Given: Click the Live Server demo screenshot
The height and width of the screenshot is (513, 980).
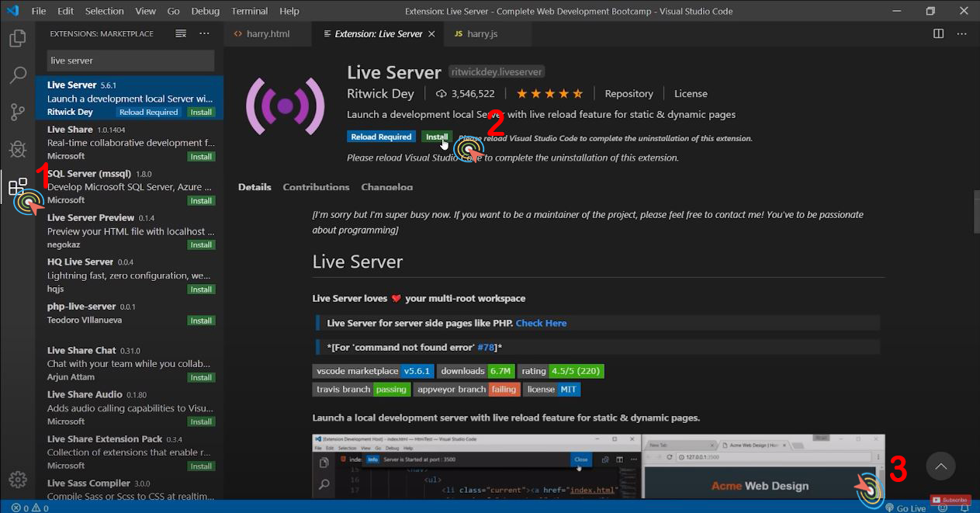Looking at the screenshot, I should [598, 466].
